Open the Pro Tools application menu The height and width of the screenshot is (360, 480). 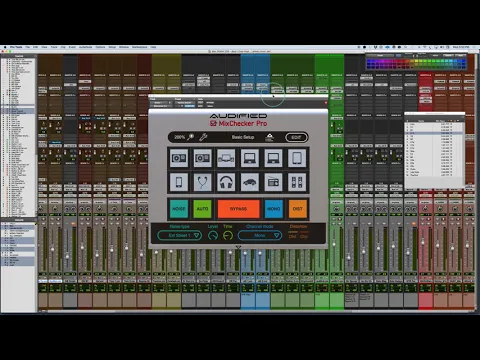pos(16,47)
